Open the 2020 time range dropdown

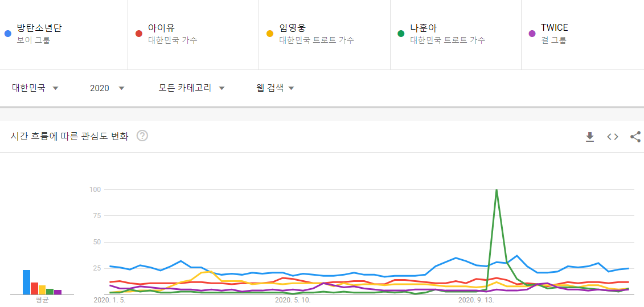107,88
